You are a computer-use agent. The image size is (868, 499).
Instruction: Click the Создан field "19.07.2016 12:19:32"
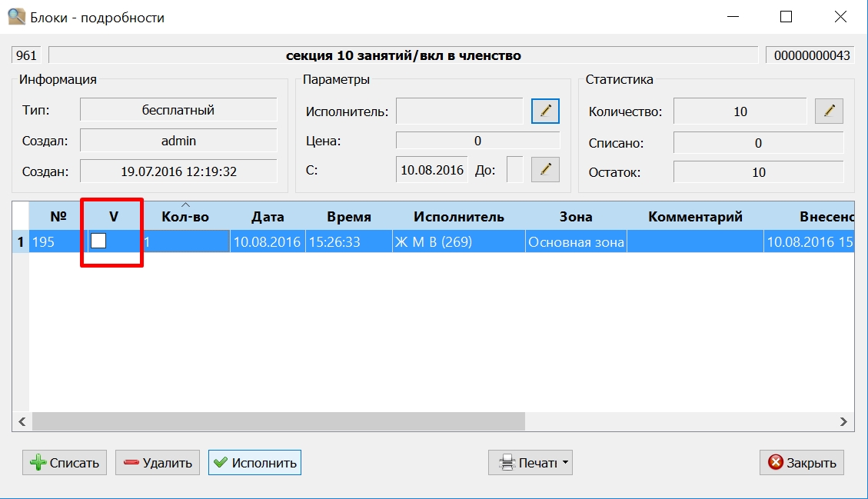pos(178,171)
